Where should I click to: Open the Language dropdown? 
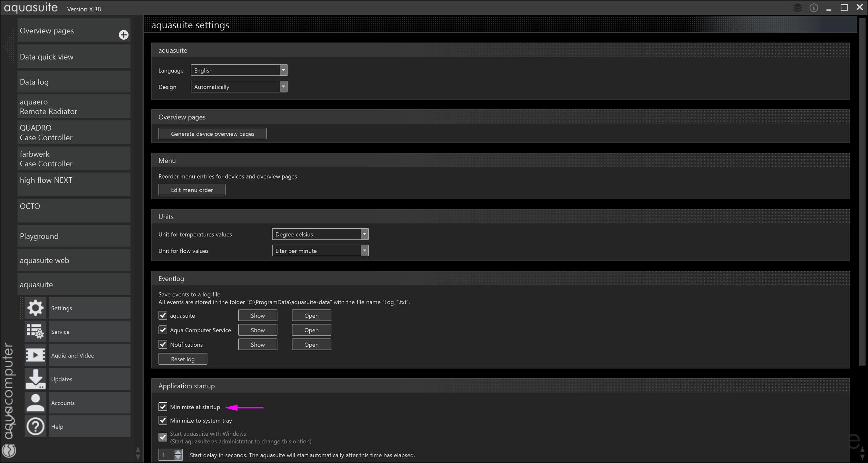tap(239, 70)
